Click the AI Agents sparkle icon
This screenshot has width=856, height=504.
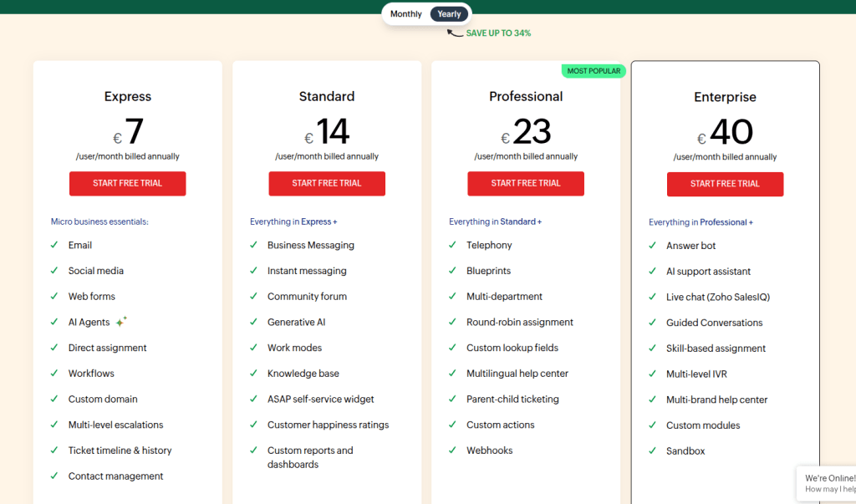[121, 322]
